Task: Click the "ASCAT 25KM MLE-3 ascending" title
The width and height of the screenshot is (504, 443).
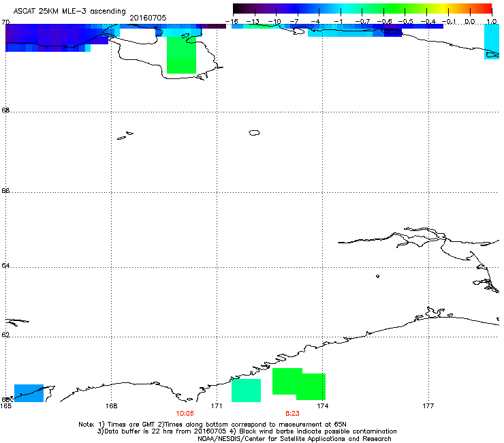Action: pos(69,11)
